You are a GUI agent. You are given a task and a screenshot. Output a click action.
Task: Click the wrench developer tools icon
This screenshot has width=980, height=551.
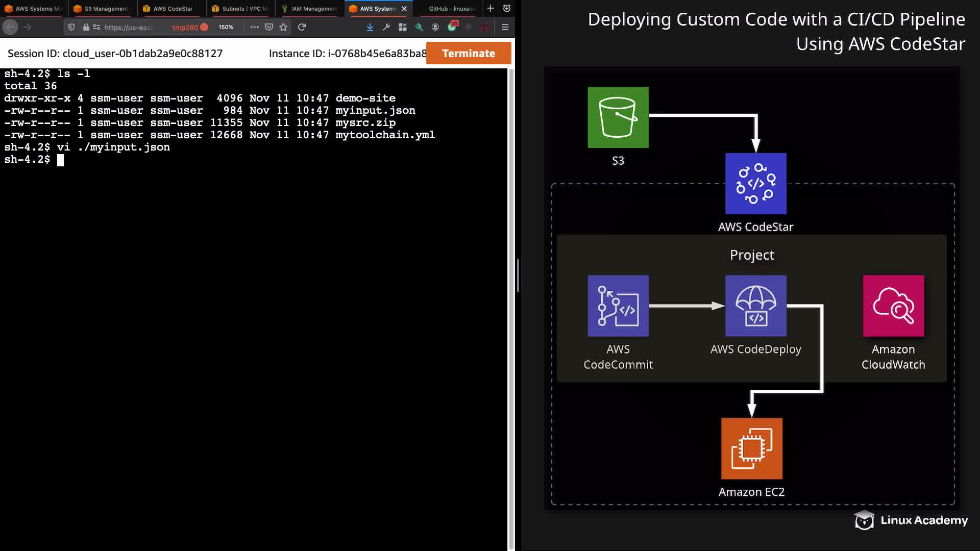386,27
